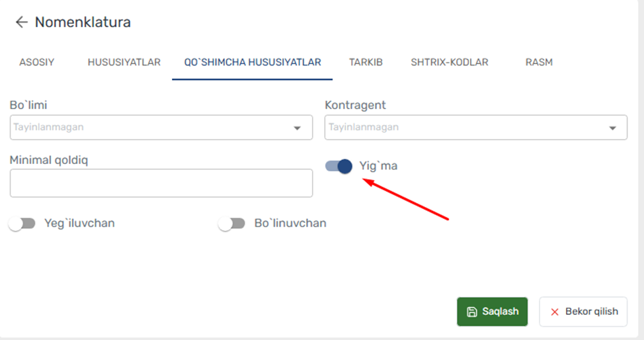This screenshot has width=644, height=340.
Task: Click the Yig`ma label text
Action: (x=378, y=166)
